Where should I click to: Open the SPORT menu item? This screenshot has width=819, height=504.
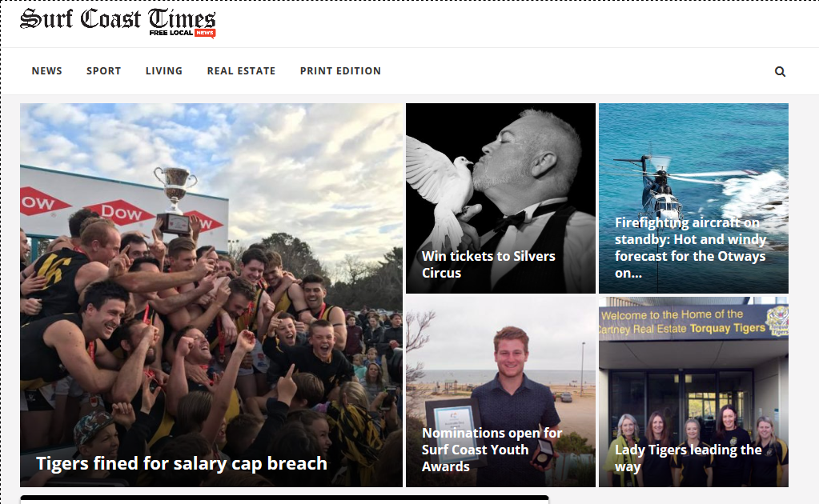(x=103, y=71)
